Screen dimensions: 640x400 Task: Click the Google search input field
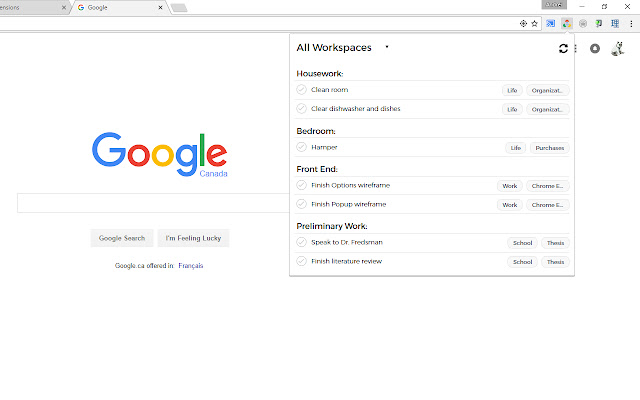[153, 203]
